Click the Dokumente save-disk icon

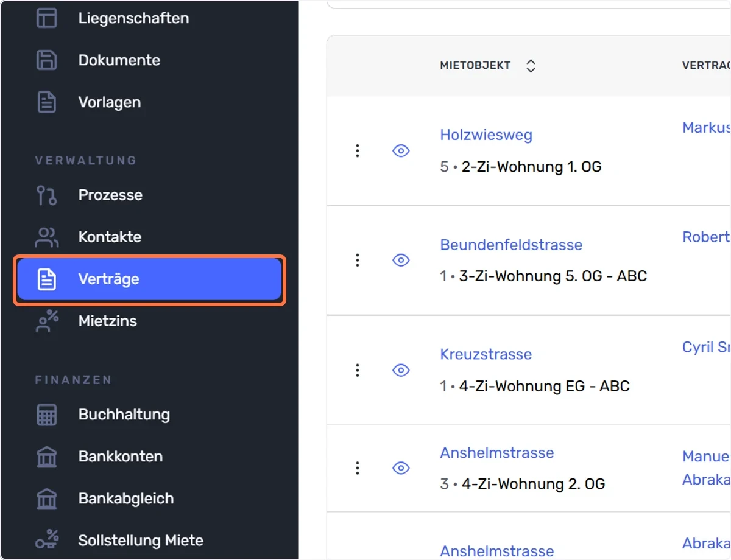click(47, 60)
